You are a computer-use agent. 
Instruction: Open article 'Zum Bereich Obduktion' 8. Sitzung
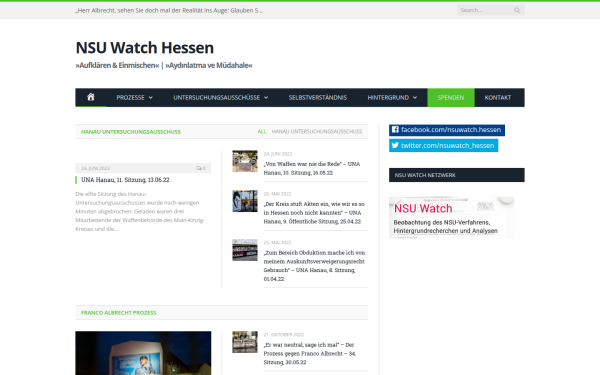point(314,266)
